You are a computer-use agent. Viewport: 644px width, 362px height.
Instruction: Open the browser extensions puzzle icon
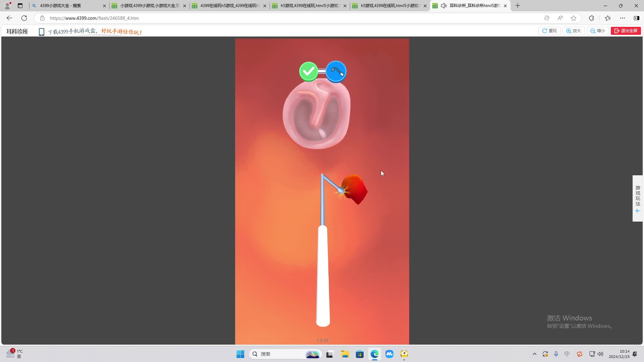591,18
